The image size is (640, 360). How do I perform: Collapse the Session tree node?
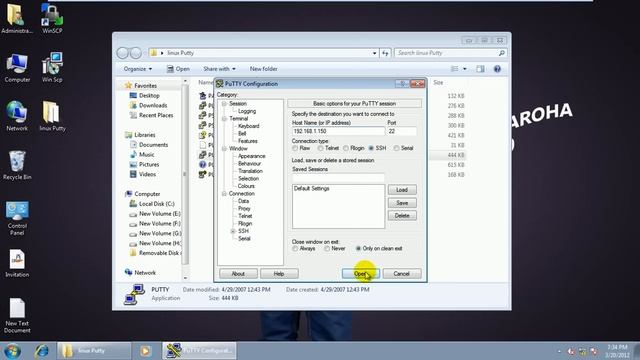[x=224, y=104]
